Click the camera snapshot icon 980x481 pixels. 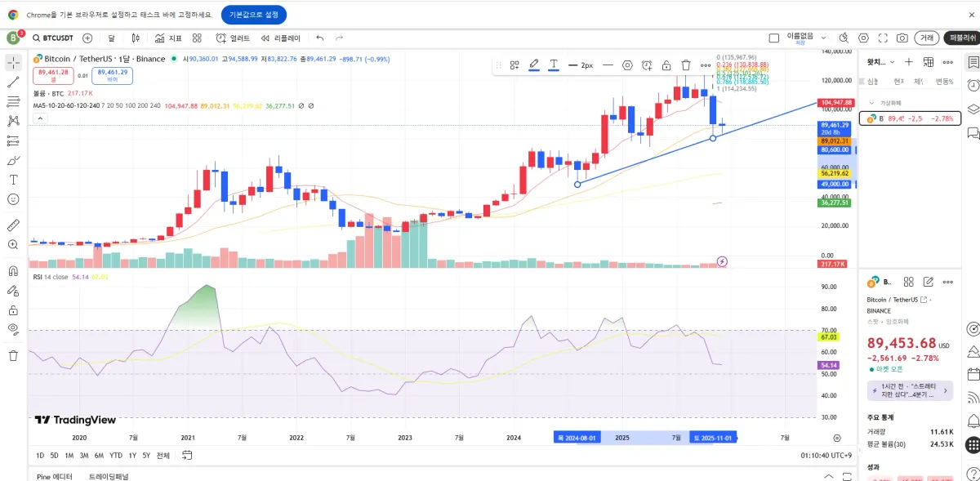coord(902,38)
